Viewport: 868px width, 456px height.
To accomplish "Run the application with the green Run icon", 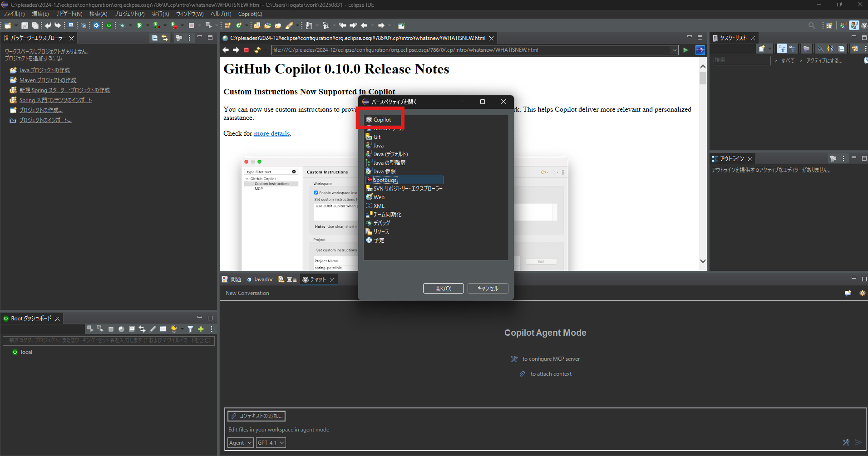I will click(x=139, y=25).
